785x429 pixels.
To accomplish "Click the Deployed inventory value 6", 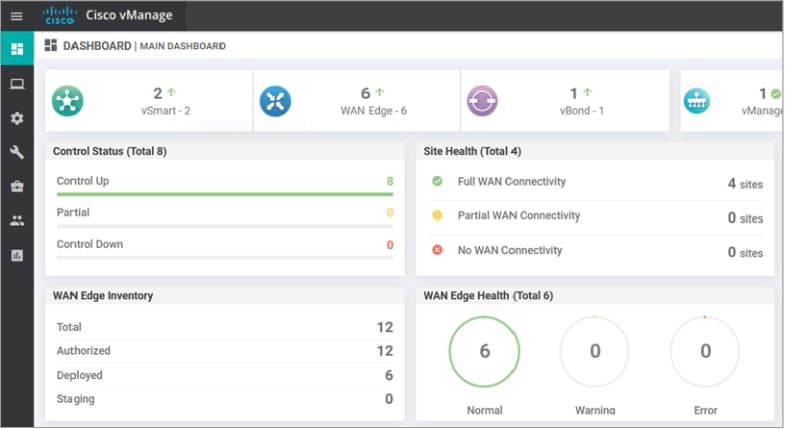I will 388,375.
